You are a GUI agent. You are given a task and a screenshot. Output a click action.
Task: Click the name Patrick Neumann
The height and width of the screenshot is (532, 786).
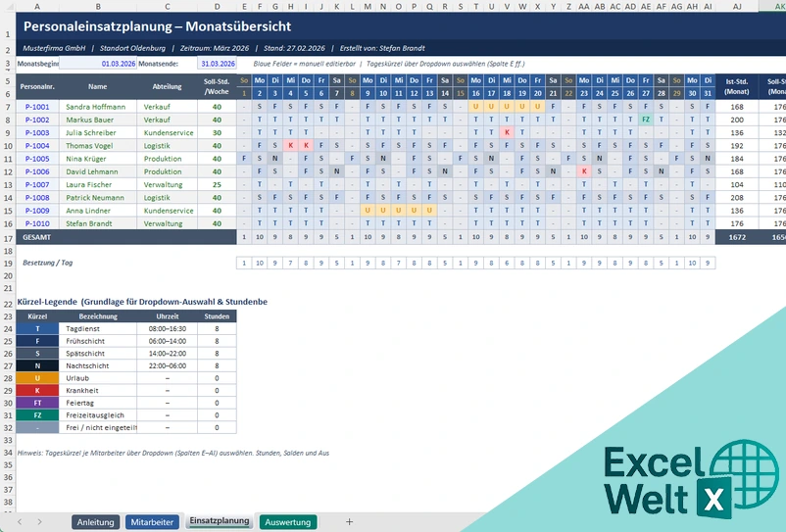click(x=95, y=198)
